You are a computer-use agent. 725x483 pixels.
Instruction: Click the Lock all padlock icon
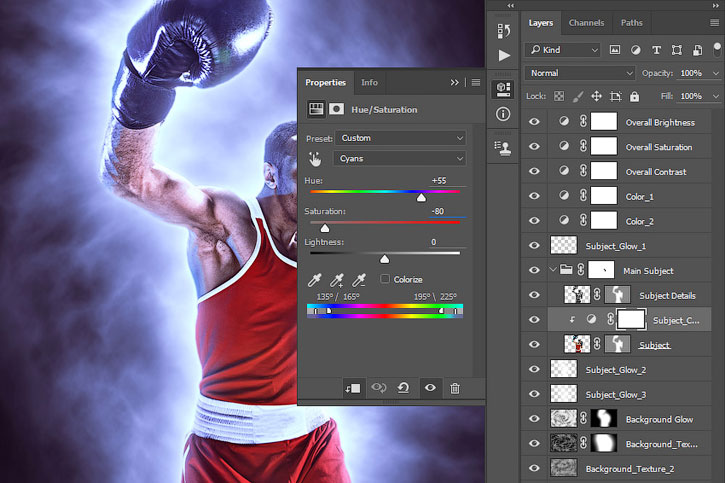pos(634,96)
